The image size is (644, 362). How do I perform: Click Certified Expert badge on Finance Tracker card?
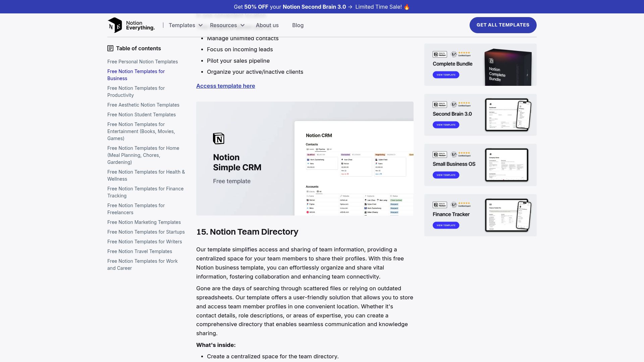[461, 204]
